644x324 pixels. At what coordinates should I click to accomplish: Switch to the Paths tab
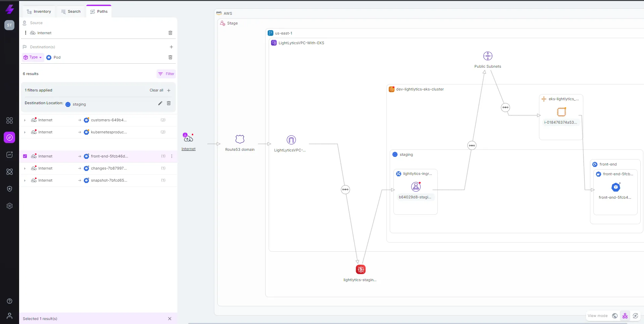(x=99, y=11)
